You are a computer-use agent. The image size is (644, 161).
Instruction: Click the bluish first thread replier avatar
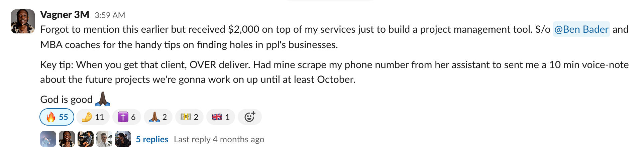coord(48,139)
